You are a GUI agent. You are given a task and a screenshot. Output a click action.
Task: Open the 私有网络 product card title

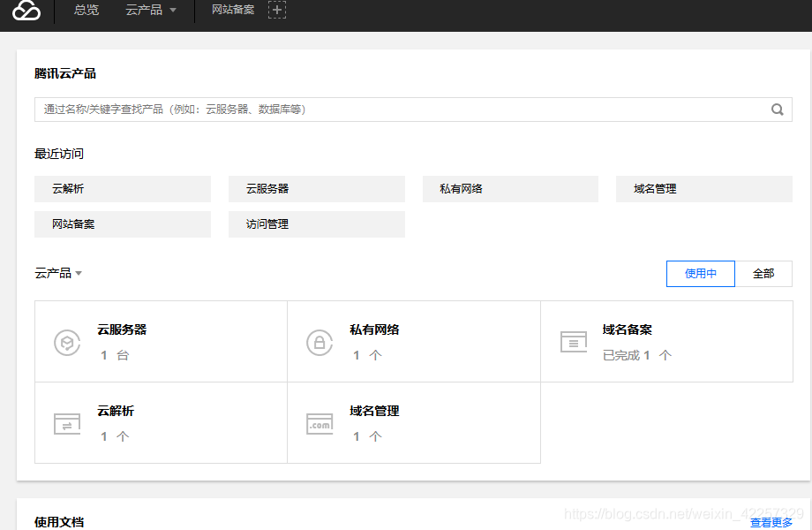[374, 329]
